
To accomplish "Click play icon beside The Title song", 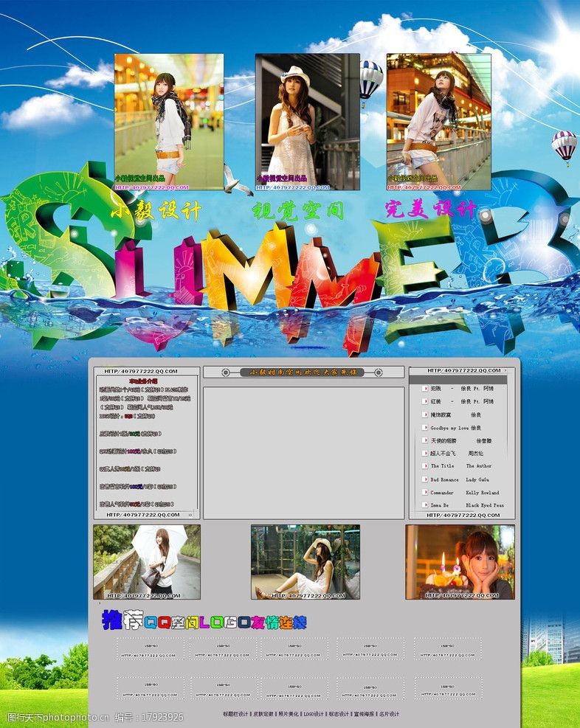I will (424, 466).
